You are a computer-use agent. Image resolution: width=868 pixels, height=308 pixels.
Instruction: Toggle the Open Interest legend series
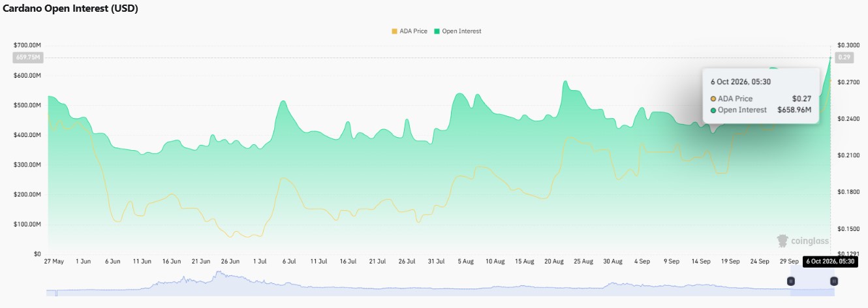[457, 31]
